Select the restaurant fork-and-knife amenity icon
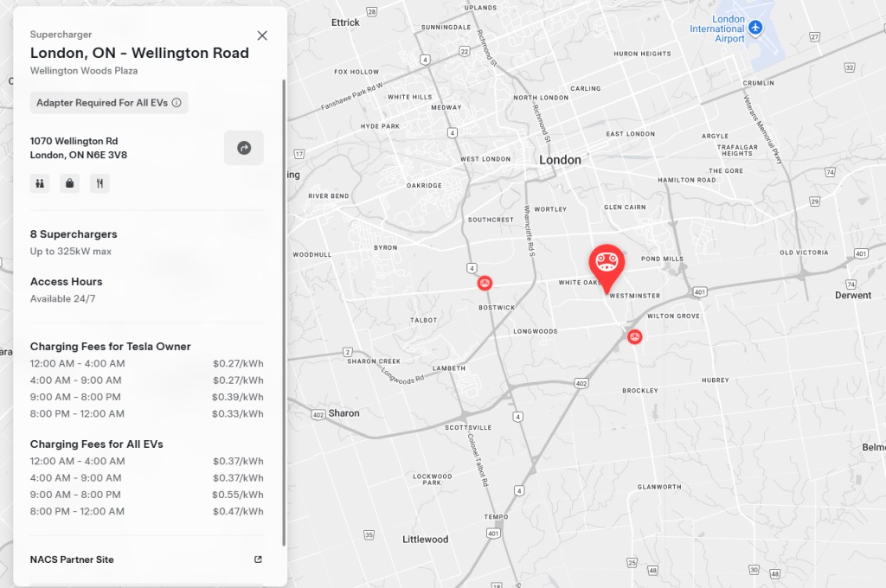Viewport: 886px width, 588px height. tap(100, 183)
